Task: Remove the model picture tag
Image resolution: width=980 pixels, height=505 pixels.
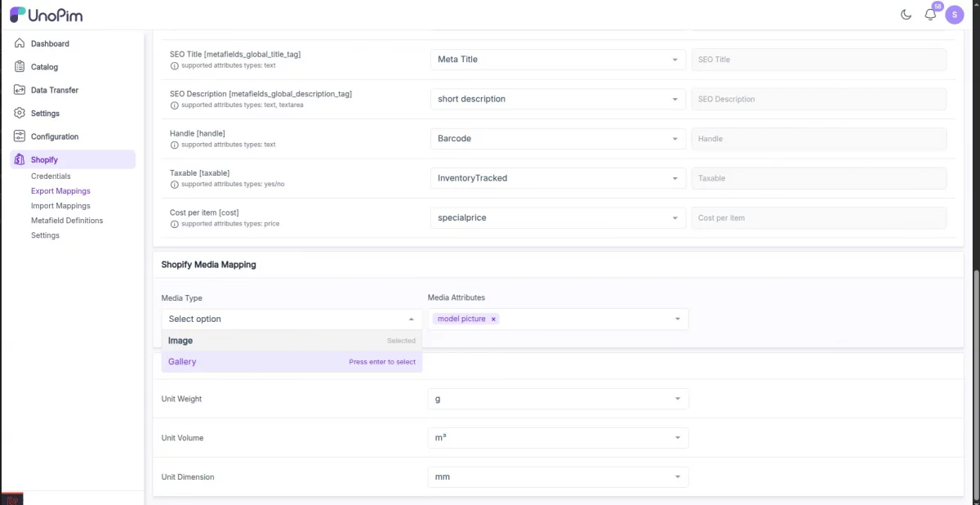Action: [493, 319]
